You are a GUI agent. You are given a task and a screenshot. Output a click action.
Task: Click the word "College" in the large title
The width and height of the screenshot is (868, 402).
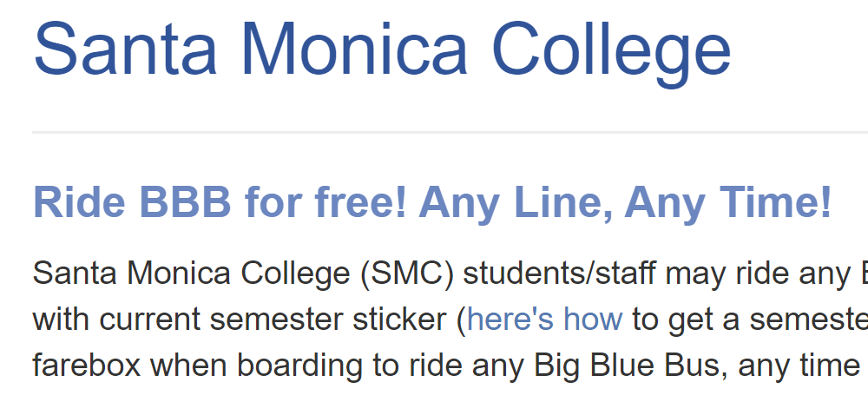(612, 54)
